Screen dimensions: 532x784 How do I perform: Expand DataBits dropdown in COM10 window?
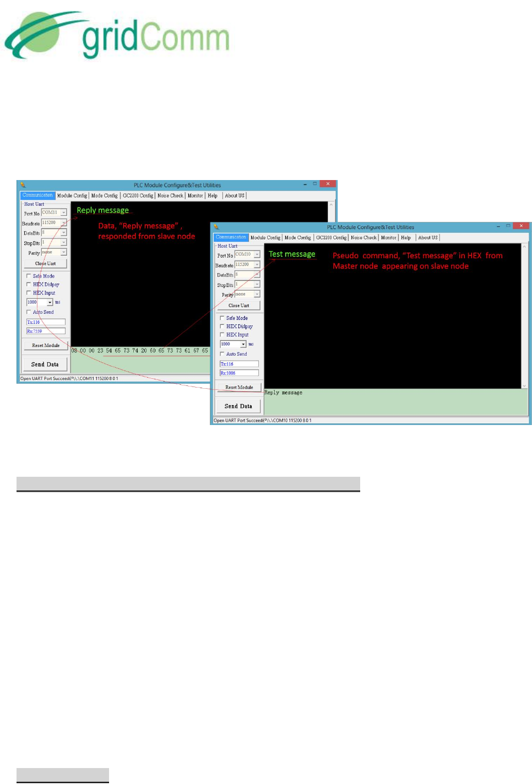(x=257, y=275)
